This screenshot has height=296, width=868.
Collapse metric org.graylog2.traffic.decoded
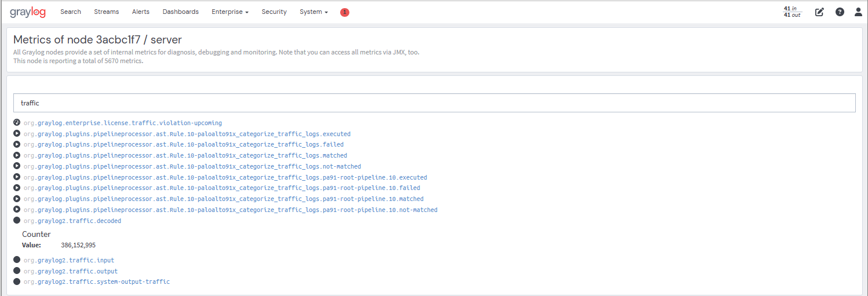[x=72, y=221]
